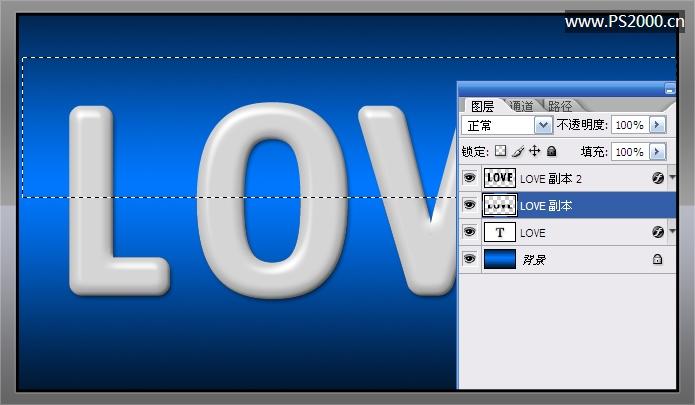Click the 不透明度 100% value field
The height and width of the screenshot is (405, 695).
click(x=630, y=125)
